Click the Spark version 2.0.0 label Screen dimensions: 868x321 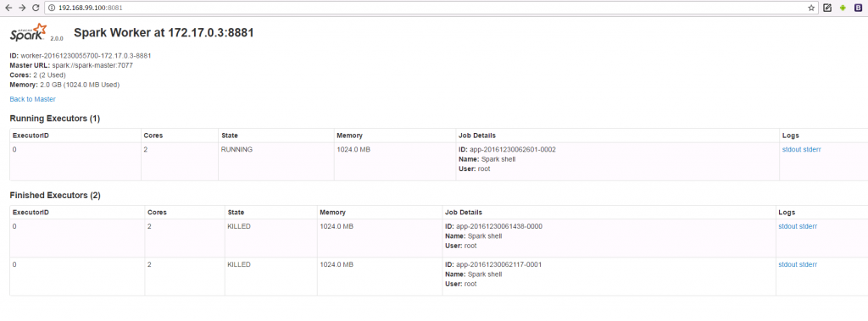click(x=57, y=39)
